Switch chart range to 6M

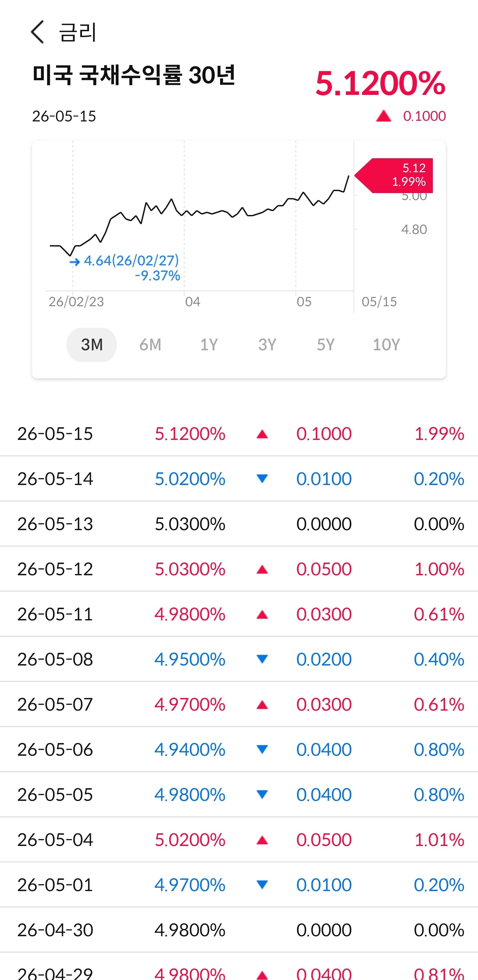click(x=150, y=345)
